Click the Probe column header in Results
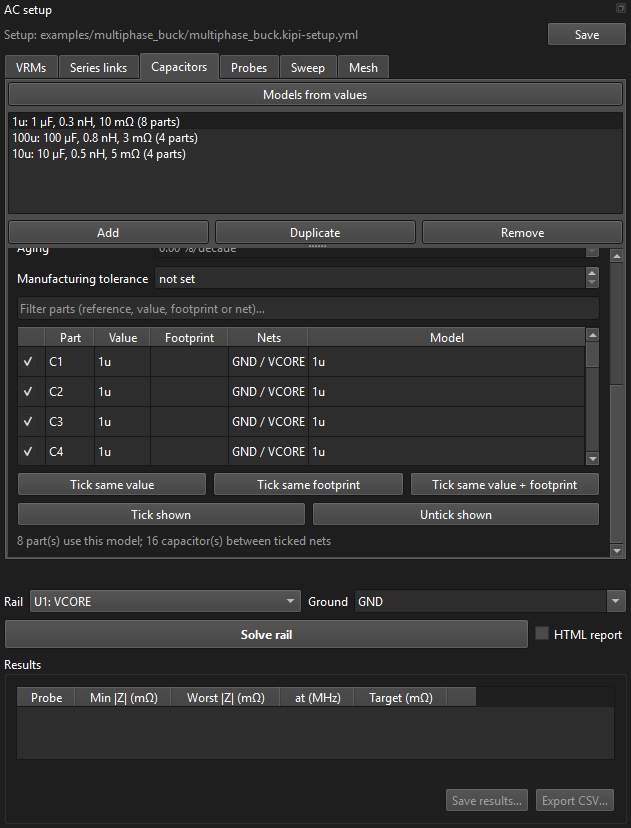This screenshot has width=631, height=828. 46,698
